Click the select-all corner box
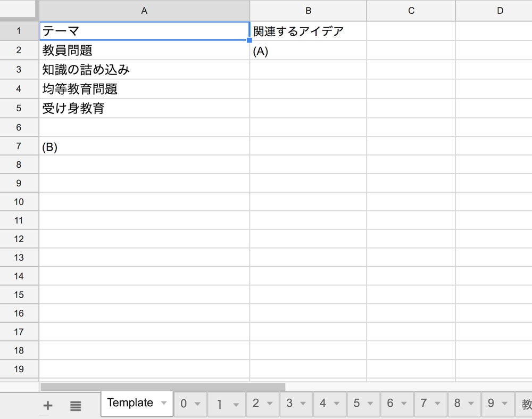Screen dimensions: 532x419 (x=19, y=10)
